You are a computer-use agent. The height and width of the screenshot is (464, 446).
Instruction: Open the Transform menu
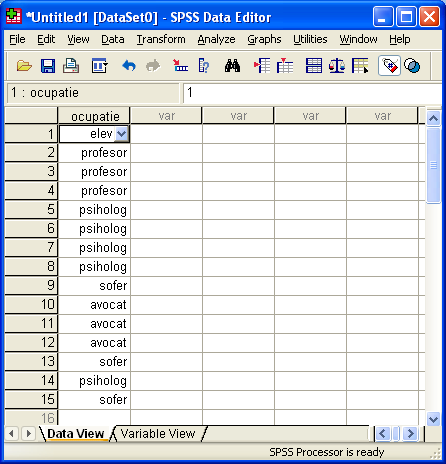point(161,39)
